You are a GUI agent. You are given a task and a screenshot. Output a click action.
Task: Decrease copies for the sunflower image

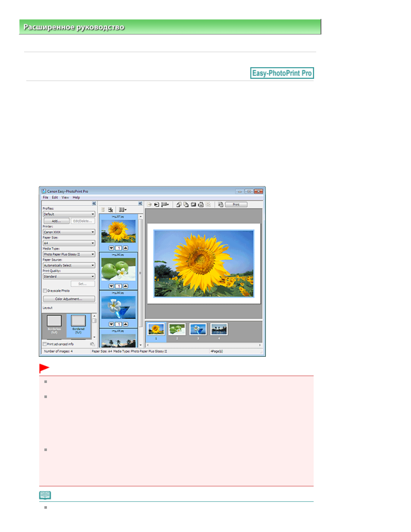111,248
